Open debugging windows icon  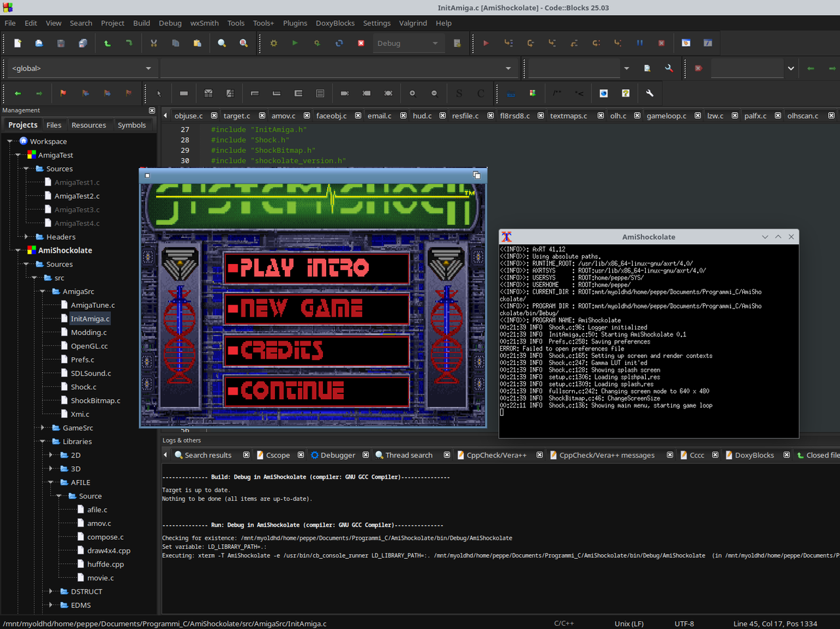pyautogui.click(x=686, y=43)
